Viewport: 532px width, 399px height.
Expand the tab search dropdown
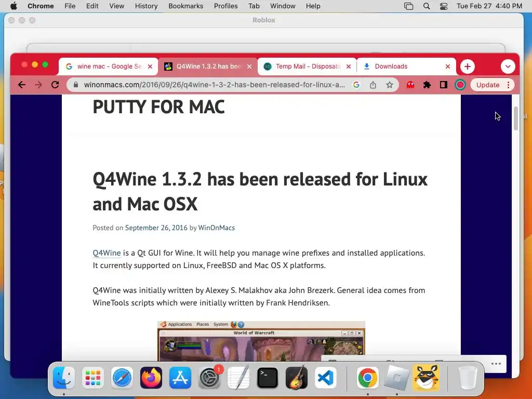508,66
